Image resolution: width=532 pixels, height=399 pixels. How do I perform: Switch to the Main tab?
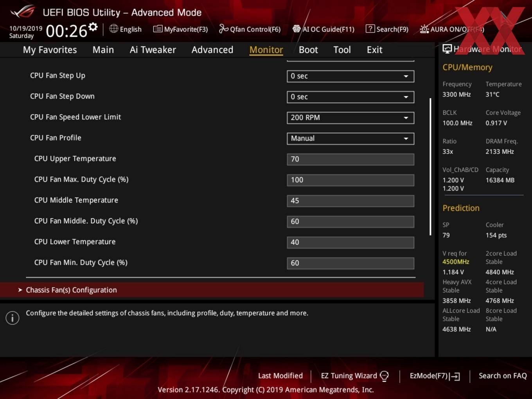[x=103, y=50]
